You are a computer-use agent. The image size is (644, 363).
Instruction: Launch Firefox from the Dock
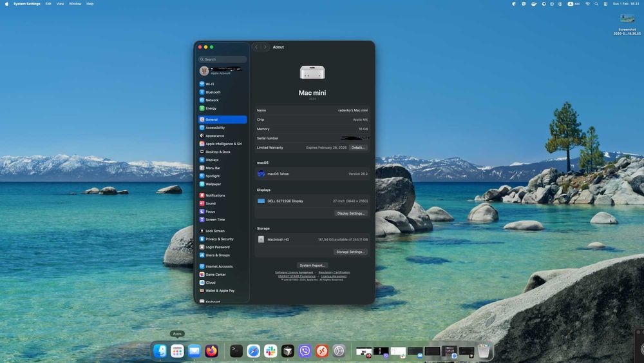[211, 351]
